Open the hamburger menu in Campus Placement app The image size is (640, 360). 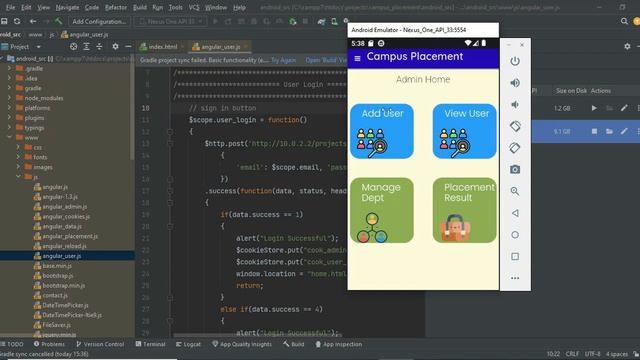tap(357, 58)
